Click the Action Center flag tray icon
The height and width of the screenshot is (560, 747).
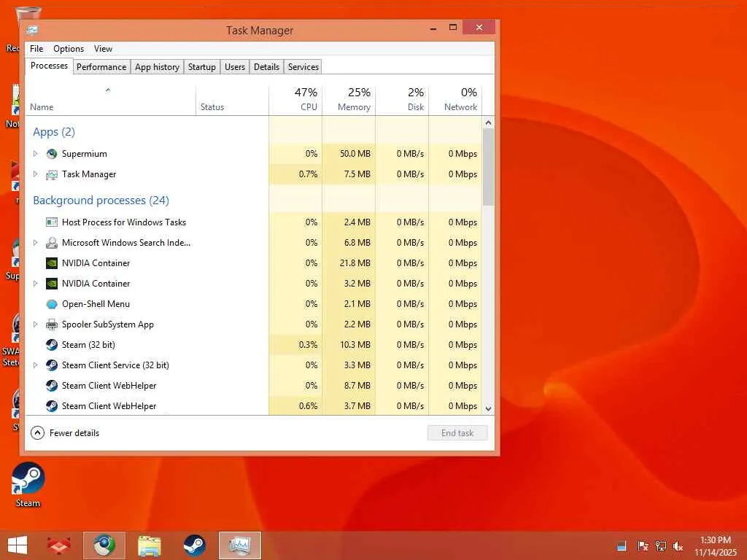pyautogui.click(x=643, y=545)
